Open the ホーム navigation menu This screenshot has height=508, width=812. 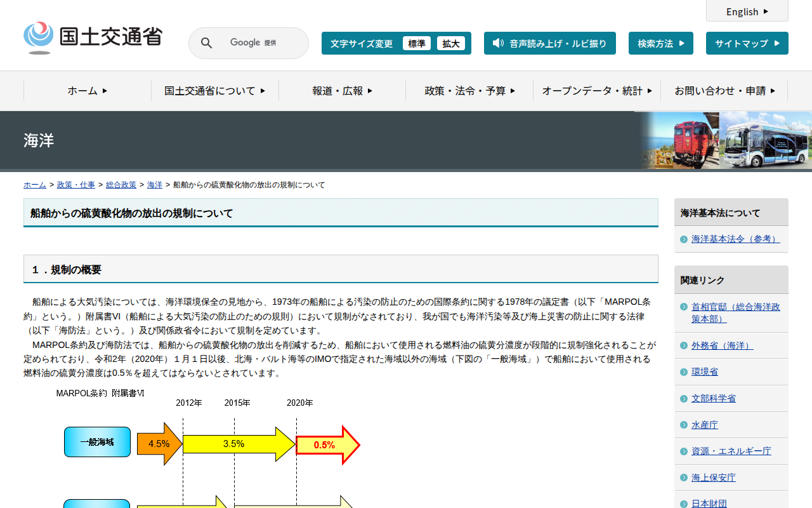point(88,91)
